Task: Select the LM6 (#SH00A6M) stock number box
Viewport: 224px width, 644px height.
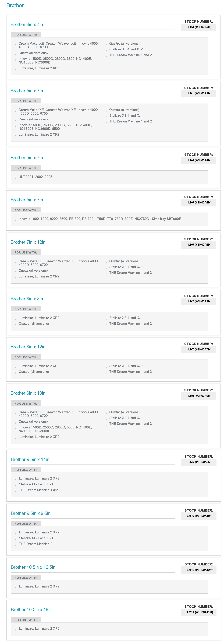Action: coord(200,202)
